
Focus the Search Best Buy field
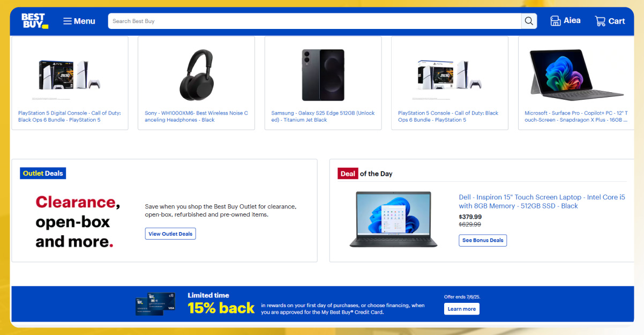pos(315,21)
